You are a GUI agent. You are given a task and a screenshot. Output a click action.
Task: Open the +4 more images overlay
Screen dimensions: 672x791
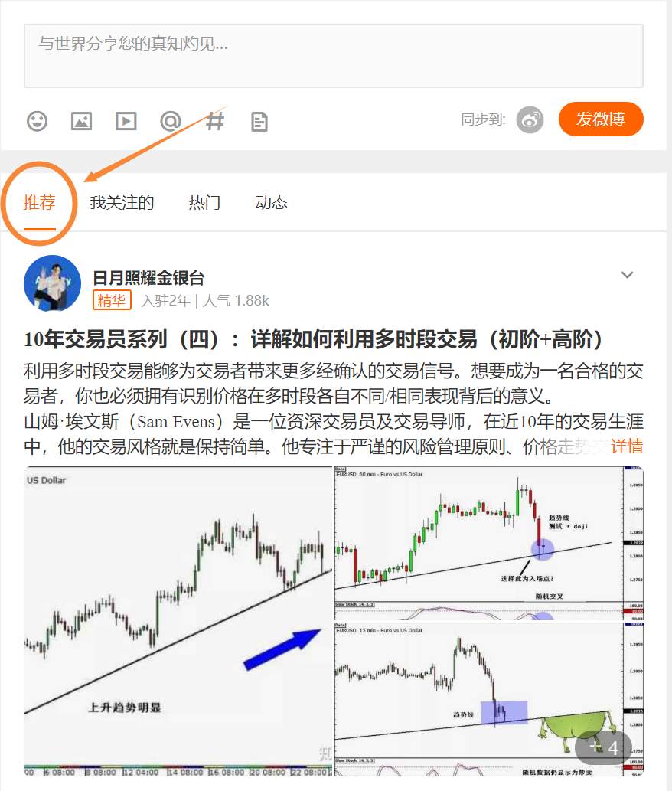click(604, 747)
